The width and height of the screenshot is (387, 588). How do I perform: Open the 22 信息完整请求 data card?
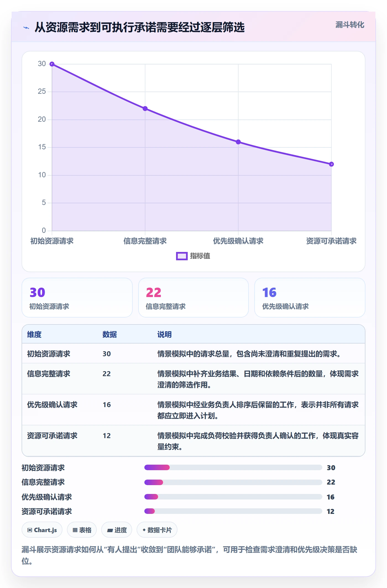click(x=193, y=298)
